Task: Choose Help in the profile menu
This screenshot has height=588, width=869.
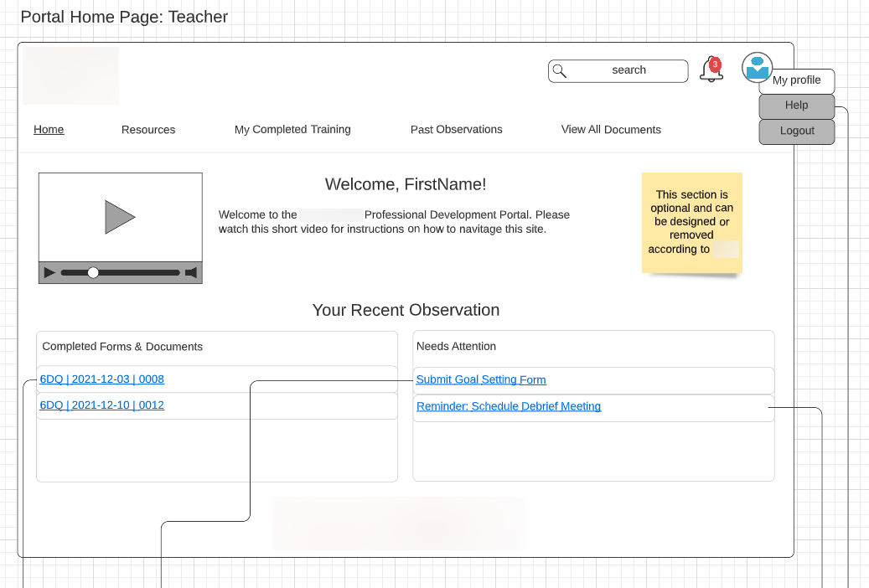Action: point(796,106)
